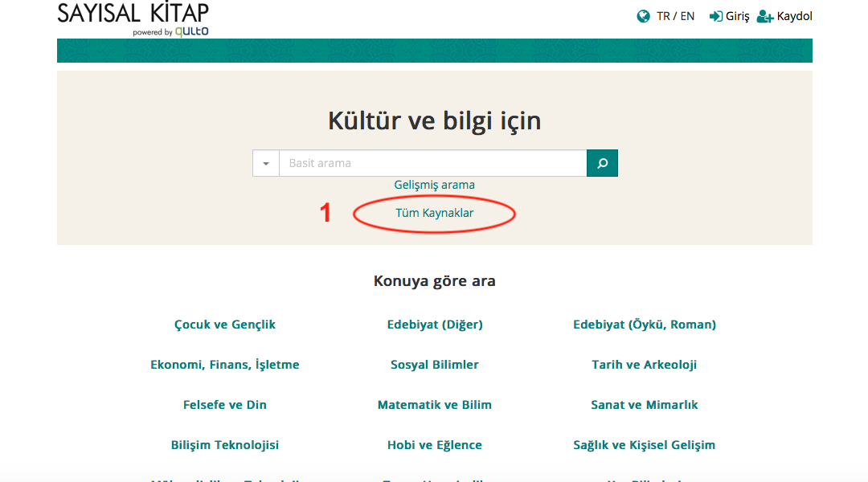Click the Sayısal Kitap logo

point(133,18)
